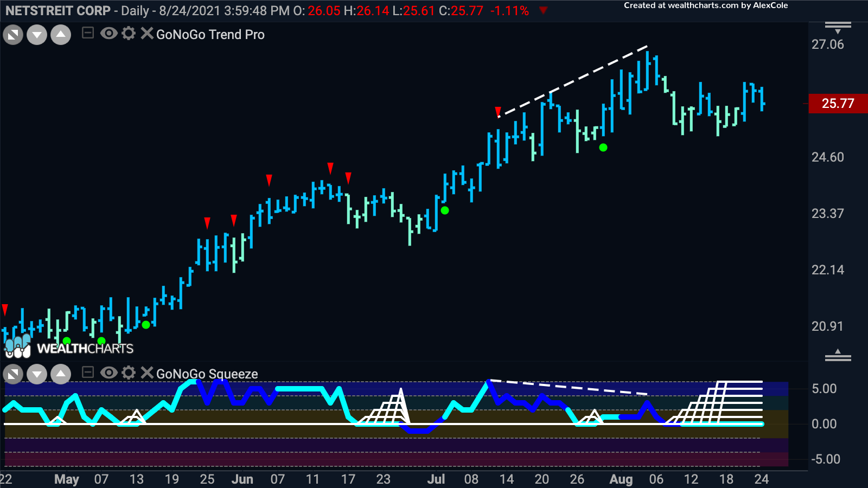Click the -1.11% change value
Image resolution: width=868 pixels, height=488 pixels.
pyautogui.click(x=509, y=11)
